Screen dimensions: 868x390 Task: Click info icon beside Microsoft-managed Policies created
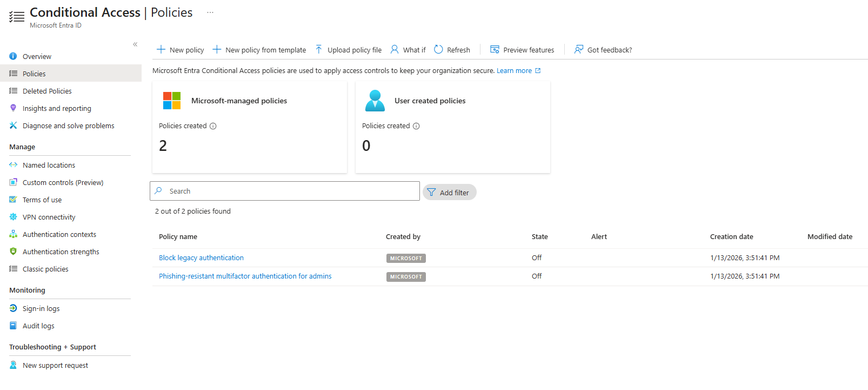click(213, 126)
